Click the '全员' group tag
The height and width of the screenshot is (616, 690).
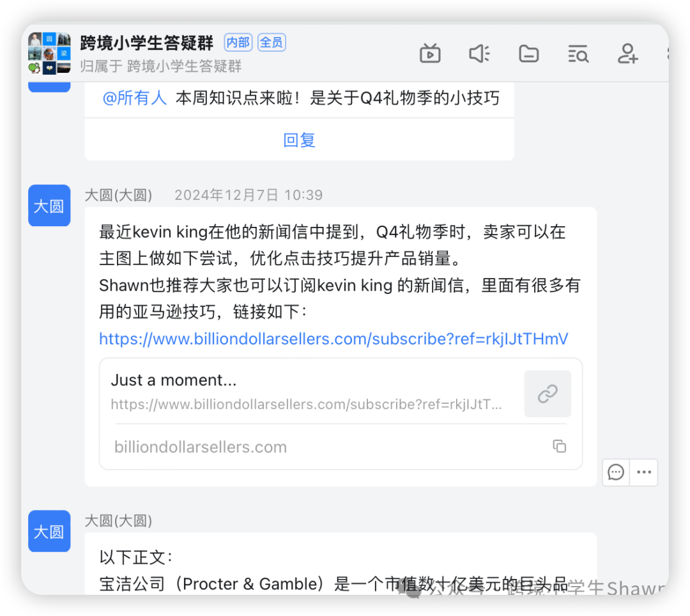[x=271, y=42]
